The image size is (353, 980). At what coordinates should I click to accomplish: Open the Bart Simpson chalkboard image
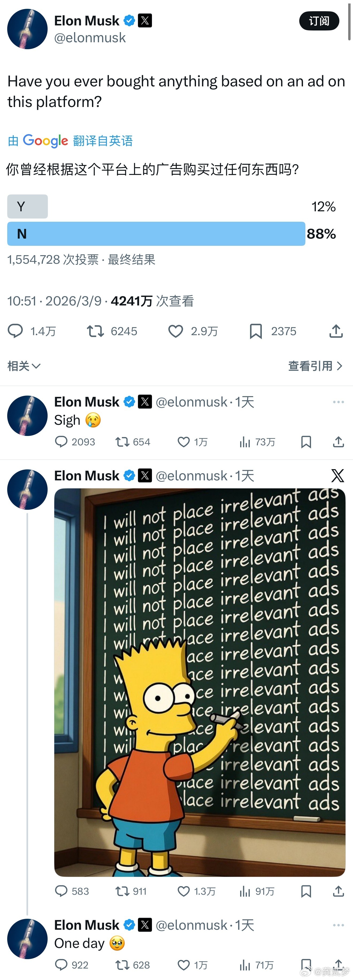tap(200, 683)
